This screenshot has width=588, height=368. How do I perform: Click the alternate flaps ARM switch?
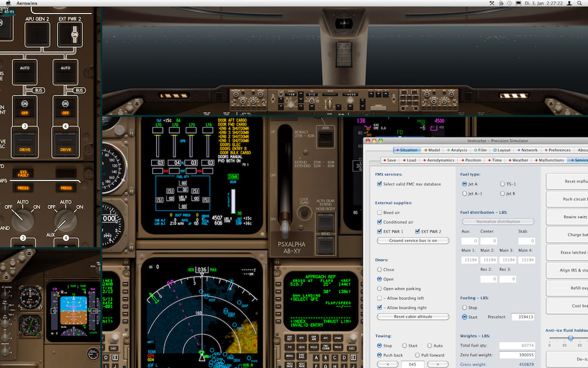pyautogui.click(x=326, y=138)
